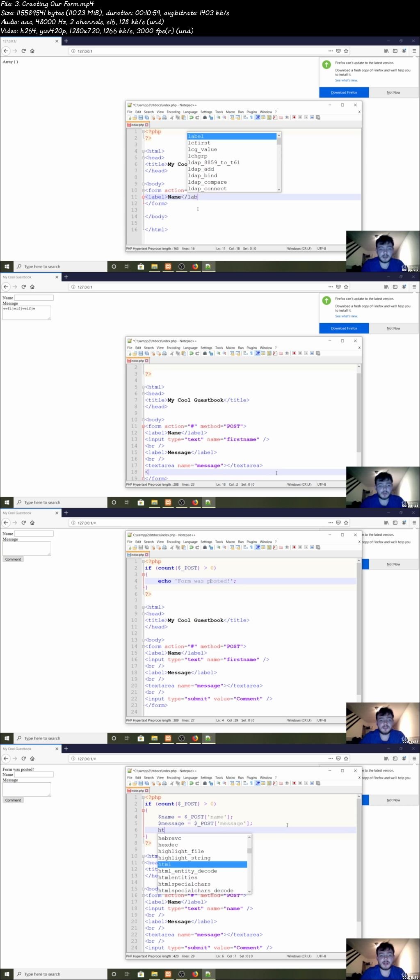Collapse '{' fold marker on line 3, 00:06:34 frame

click(x=143, y=575)
